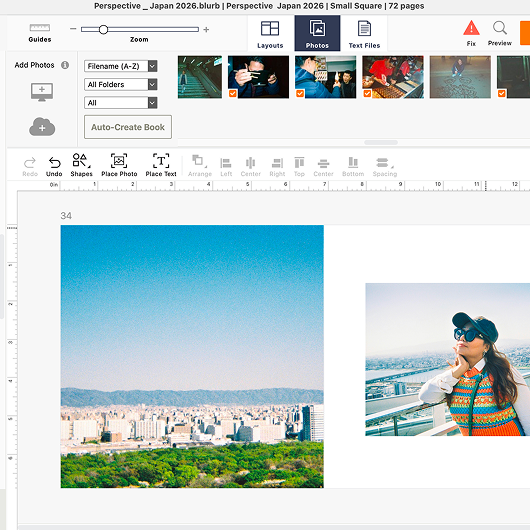Open the Shapes tool

[81, 165]
